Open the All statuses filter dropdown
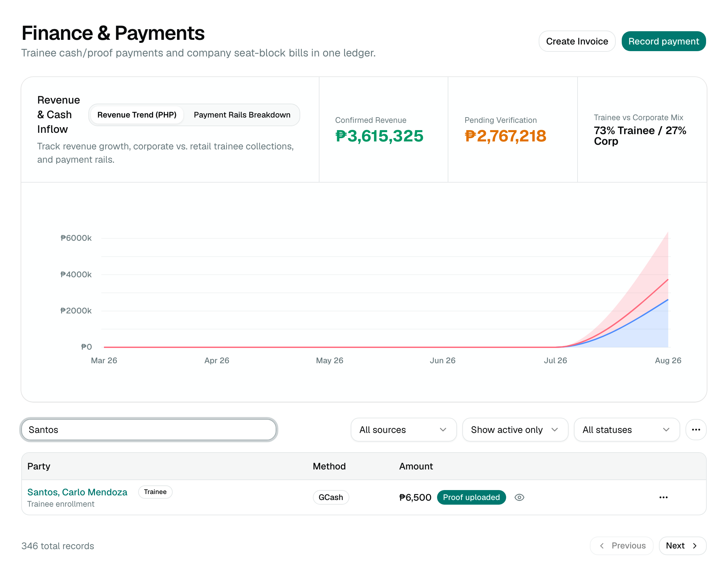This screenshot has height=587, width=728. click(626, 429)
